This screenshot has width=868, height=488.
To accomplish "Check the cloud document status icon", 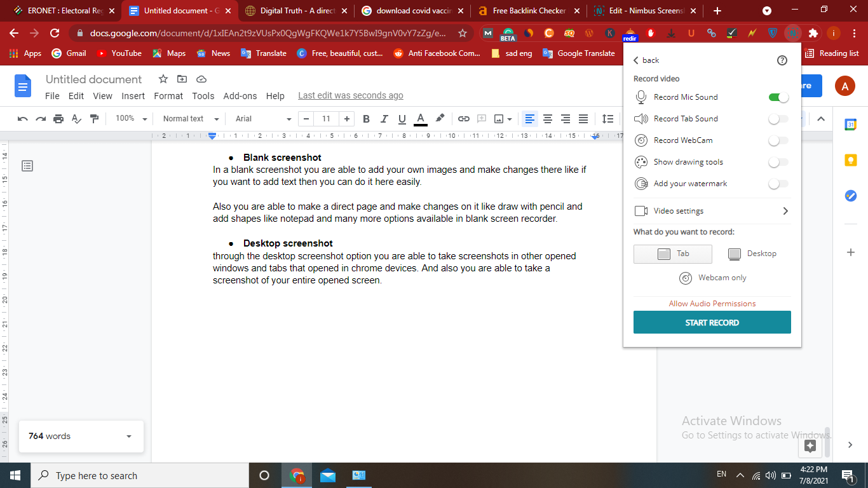I will tap(201, 79).
